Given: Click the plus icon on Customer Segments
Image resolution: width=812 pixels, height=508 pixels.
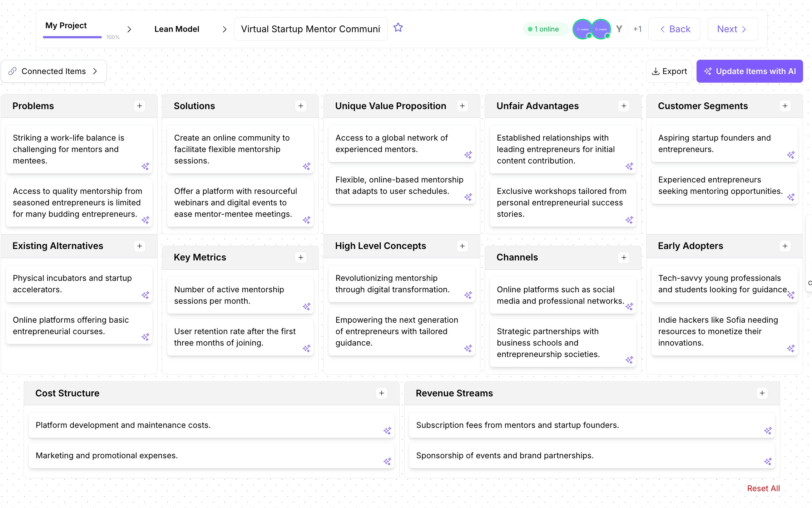Looking at the screenshot, I should coord(785,106).
